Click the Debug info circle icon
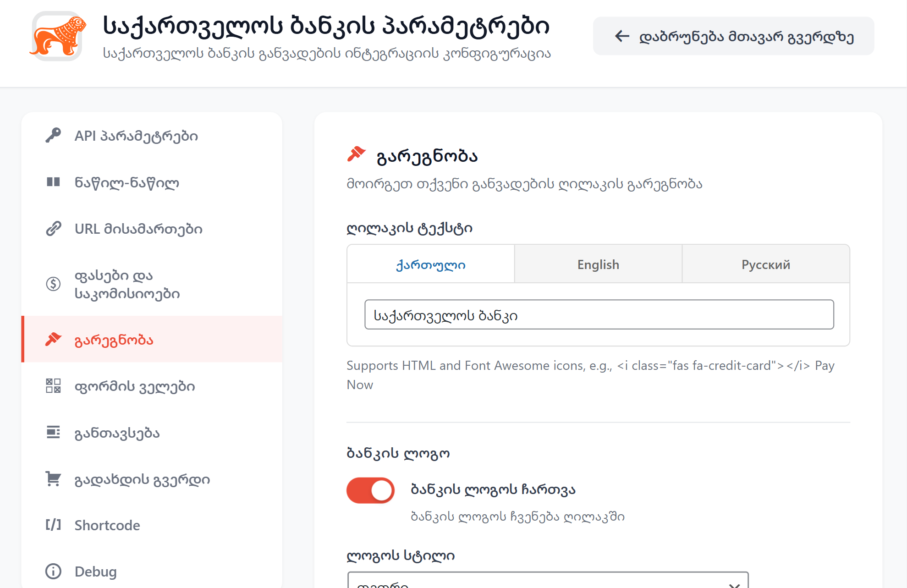Screen dimensions: 907x588 53,571
